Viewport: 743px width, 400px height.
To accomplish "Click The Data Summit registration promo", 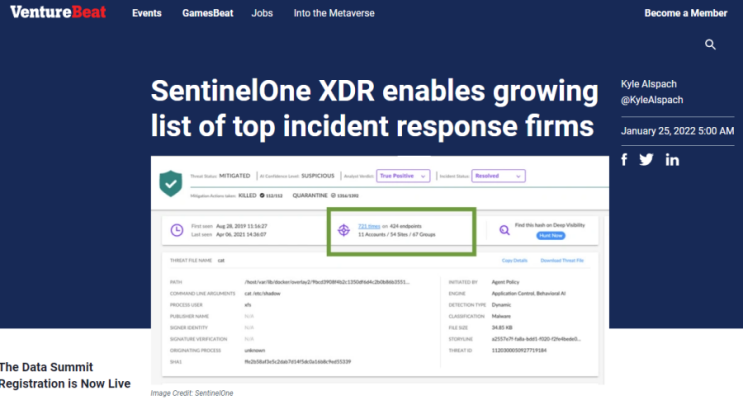I will [65, 375].
